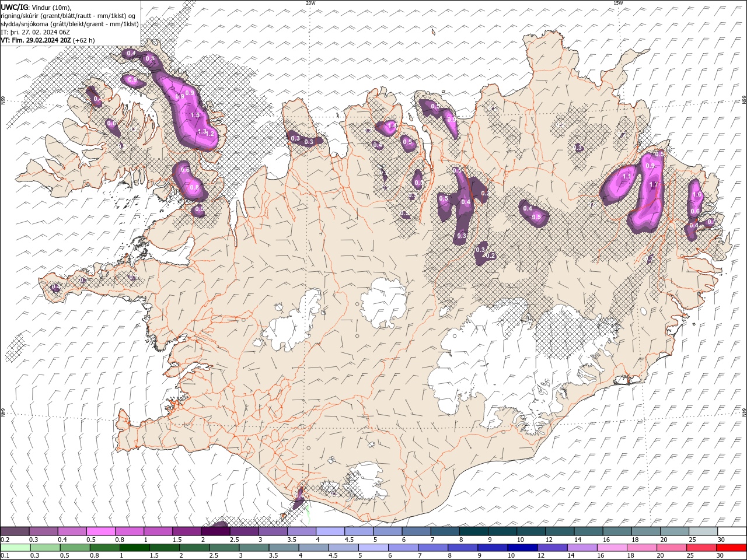Select top-row swatch starting at 12
Viewport: 747px width, 560px height.
(x=560, y=531)
